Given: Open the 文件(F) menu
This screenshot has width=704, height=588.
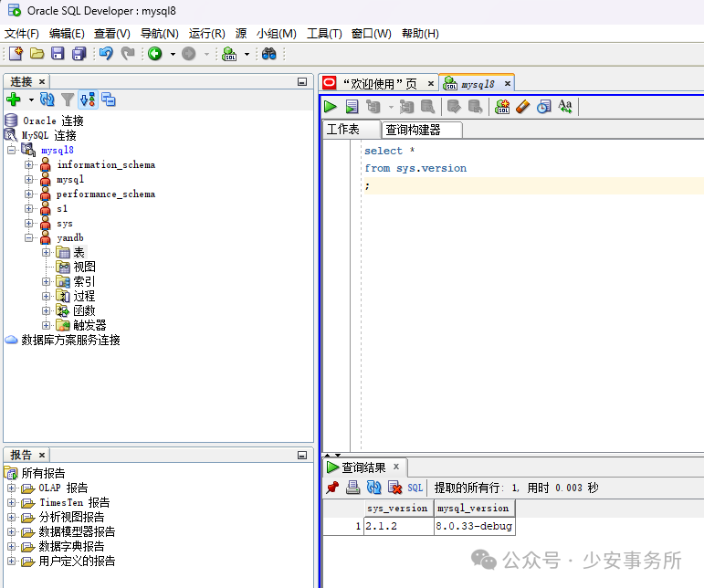Looking at the screenshot, I should (22, 34).
